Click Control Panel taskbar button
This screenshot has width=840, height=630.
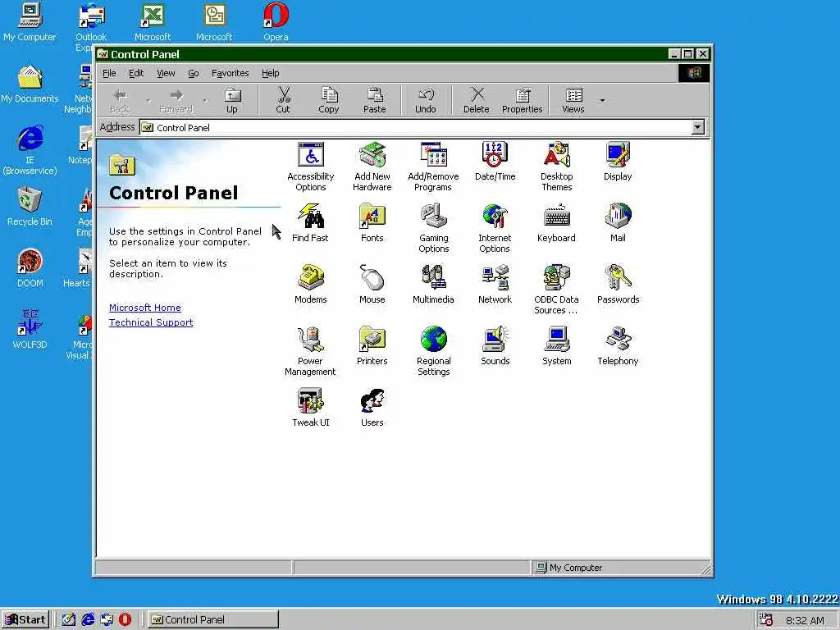point(212,620)
